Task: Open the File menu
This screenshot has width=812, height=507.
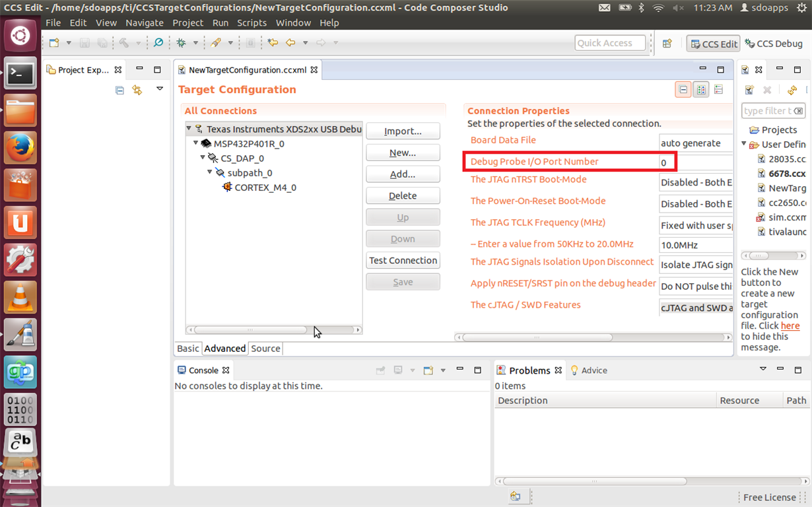Action: [53, 22]
